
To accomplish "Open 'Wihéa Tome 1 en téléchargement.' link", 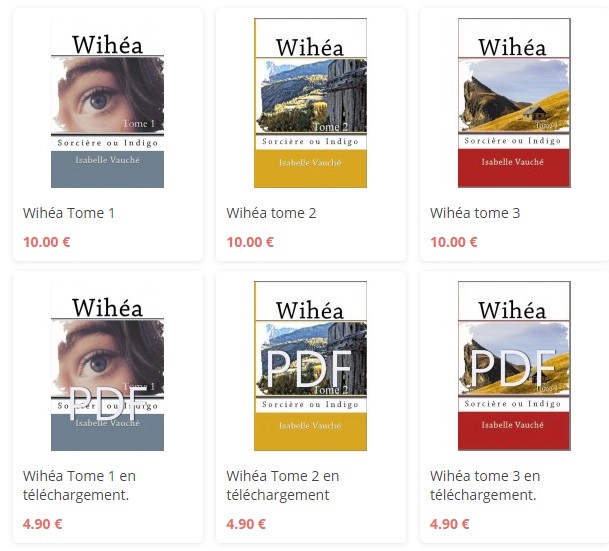I will point(79,485).
